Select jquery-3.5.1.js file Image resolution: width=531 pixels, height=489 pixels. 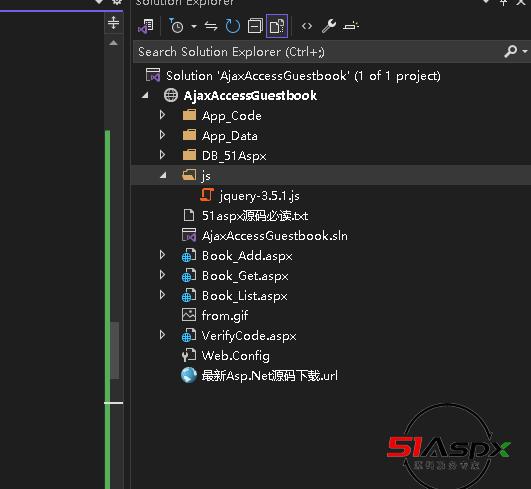(259, 195)
